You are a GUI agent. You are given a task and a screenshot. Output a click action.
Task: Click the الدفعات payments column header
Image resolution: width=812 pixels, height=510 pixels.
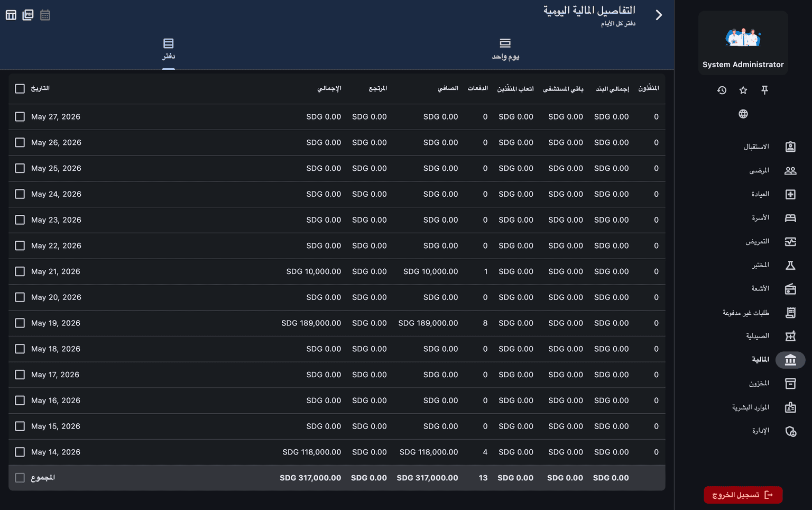pyautogui.click(x=478, y=88)
